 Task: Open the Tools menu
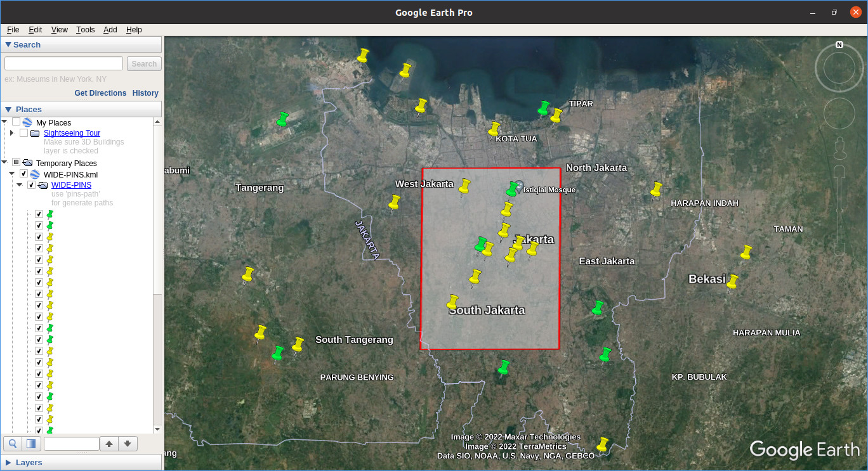tap(85, 30)
